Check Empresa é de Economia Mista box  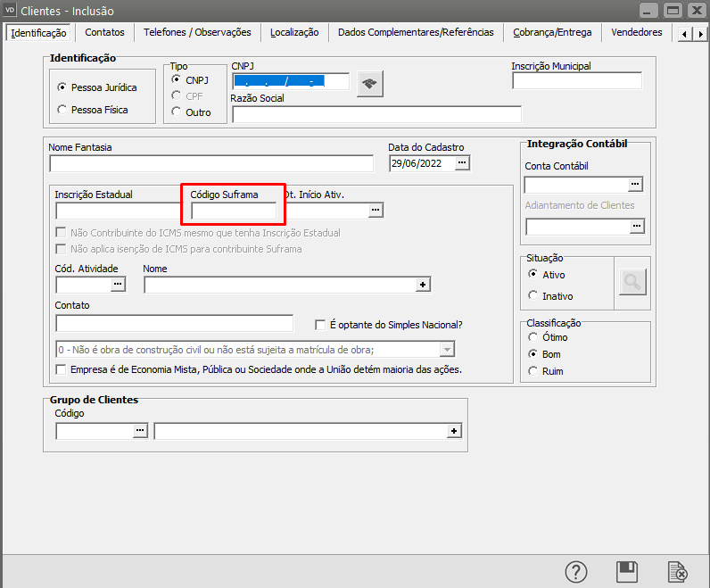[x=62, y=369]
